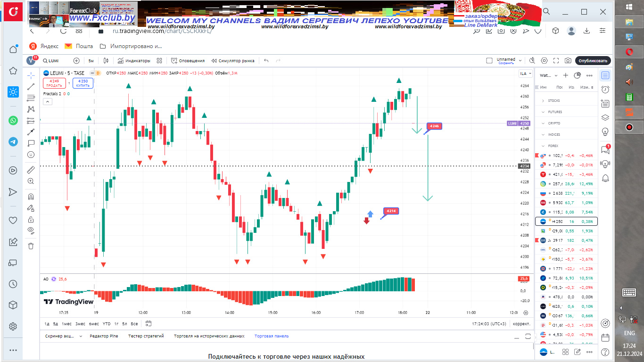Screen dimensions: 644x362
Task: Open the Тестер стратегий tab
Action: tap(146, 336)
